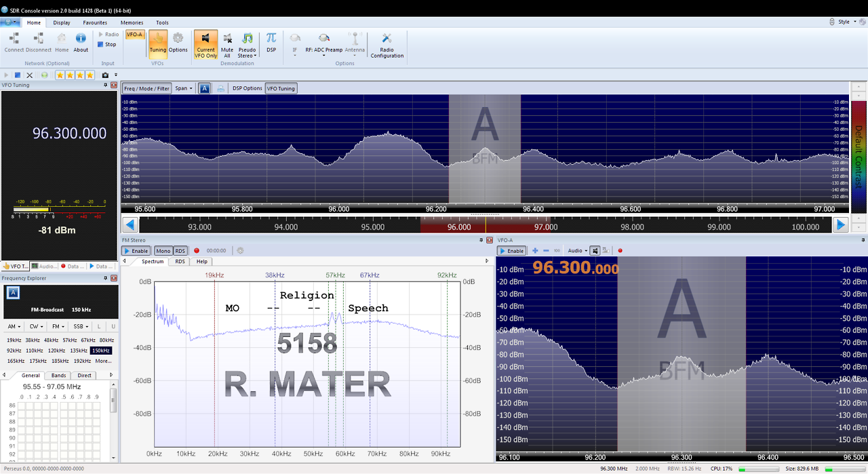
Task: Click the green globe quick-access icon
Action: click(x=44, y=75)
